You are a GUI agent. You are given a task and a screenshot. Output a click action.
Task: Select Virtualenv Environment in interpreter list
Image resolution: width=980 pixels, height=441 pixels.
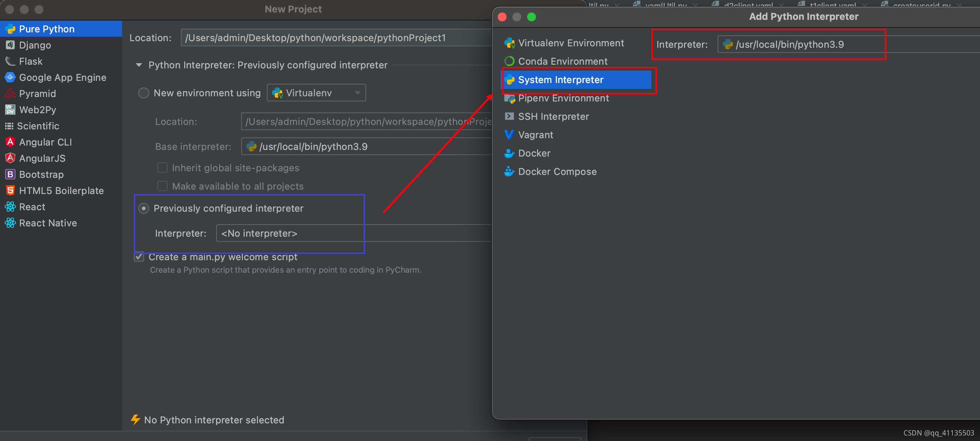tap(571, 43)
